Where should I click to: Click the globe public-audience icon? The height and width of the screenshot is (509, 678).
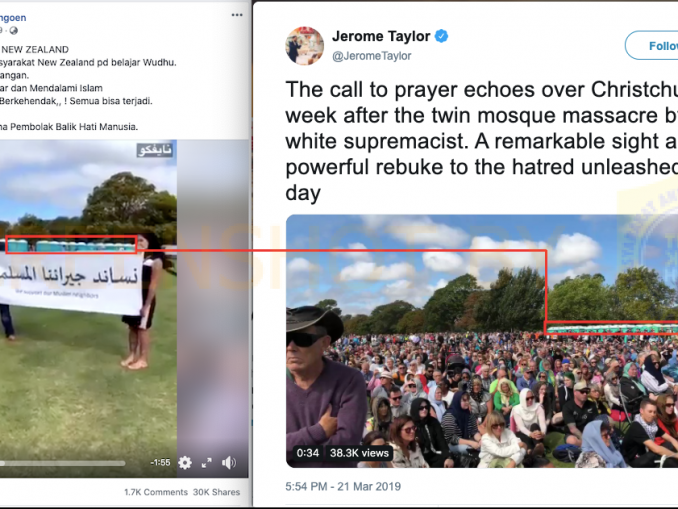pyautogui.click(x=14, y=30)
